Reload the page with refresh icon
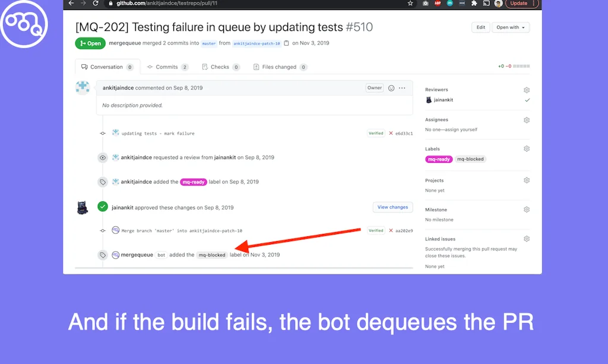The width and height of the screenshot is (608, 364). 96,3
